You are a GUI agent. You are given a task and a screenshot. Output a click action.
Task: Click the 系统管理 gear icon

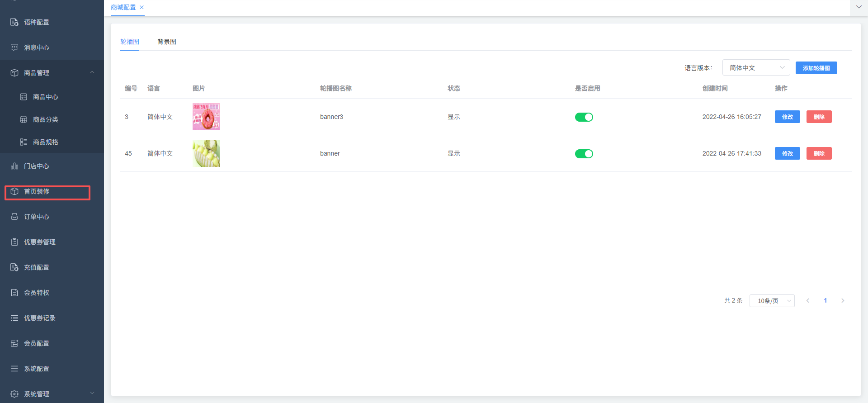14,394
